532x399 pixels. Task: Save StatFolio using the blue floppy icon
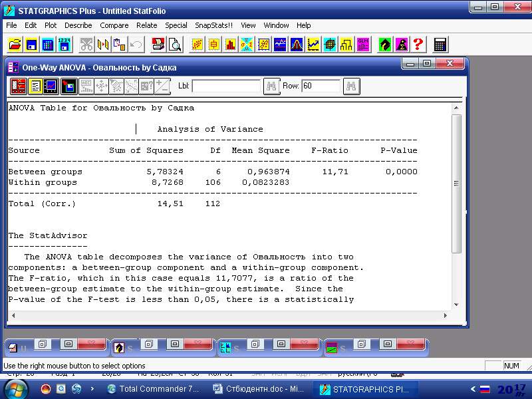pyautogui.click(x=31, y=45)
